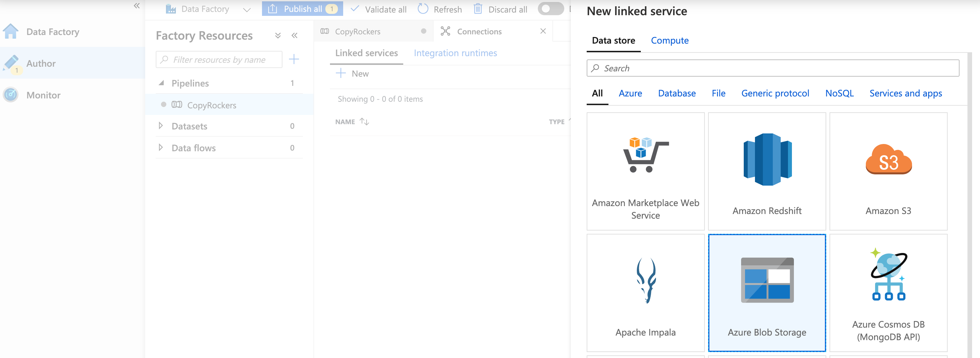This screenshot has width=980, height=358.
Task: Focus the Filter resources by name field
Action: point(219,59)
